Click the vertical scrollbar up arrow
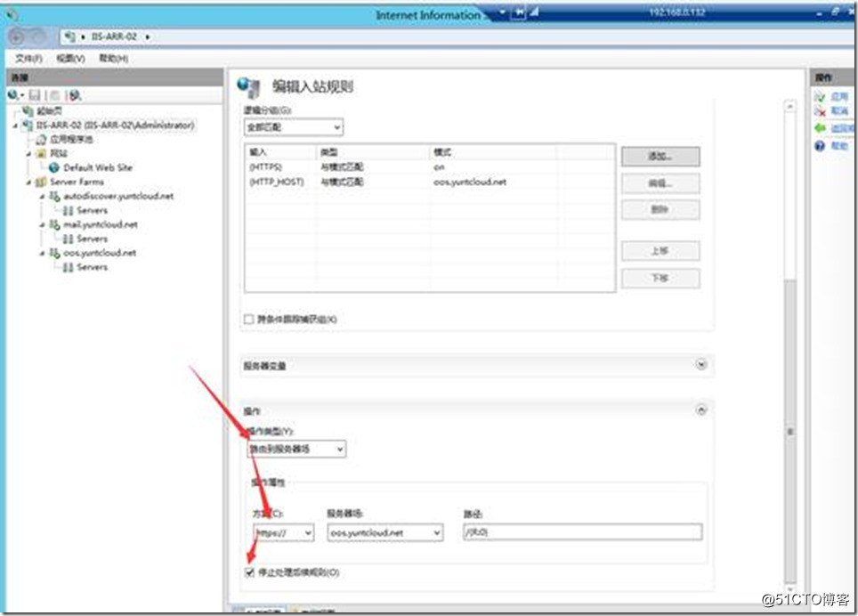The image size is (858, 616). [789, 107]
